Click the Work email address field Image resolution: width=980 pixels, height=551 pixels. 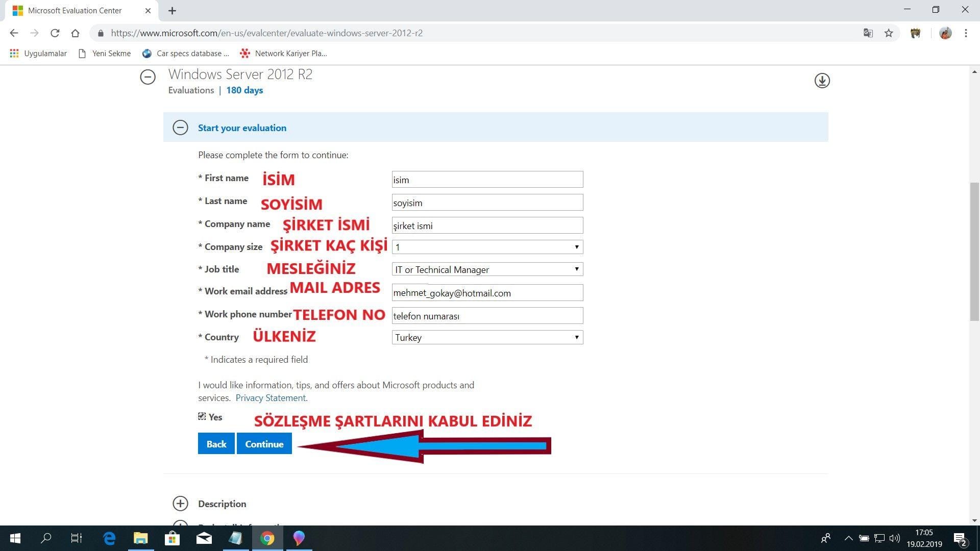click(x=487, y=293)
